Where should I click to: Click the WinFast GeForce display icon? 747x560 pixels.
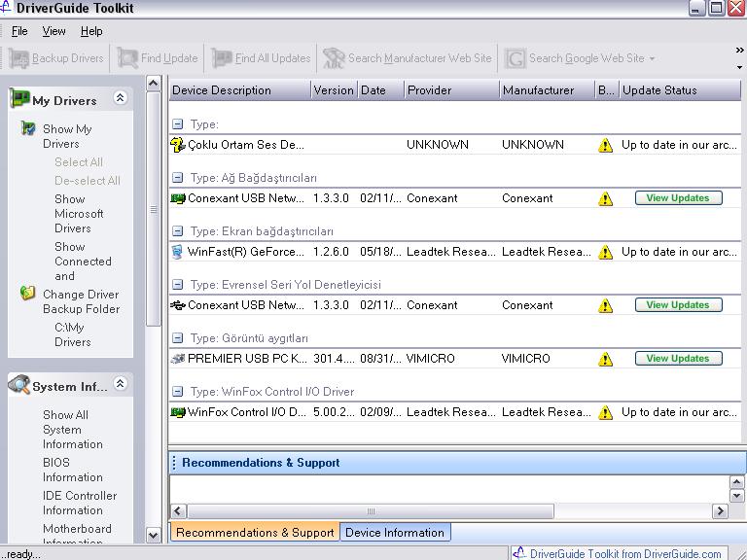[x=177, y=252]
